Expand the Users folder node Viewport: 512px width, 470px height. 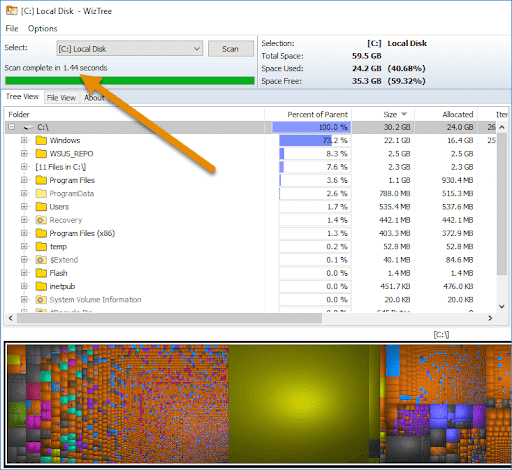coord(24,207)
